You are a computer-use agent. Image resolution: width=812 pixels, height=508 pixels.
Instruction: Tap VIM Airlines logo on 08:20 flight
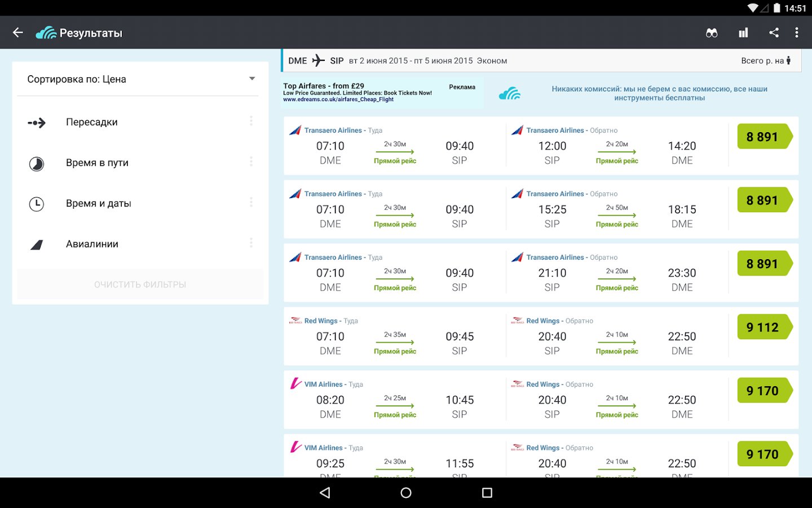pos(295,384)
